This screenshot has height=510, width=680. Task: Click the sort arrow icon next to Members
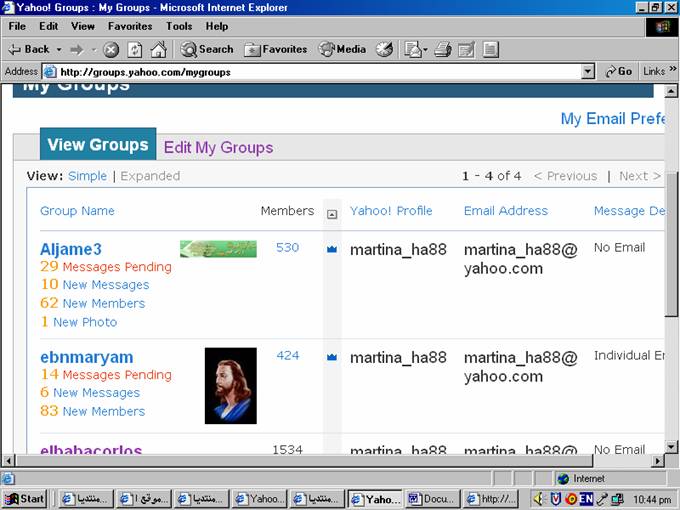tap(332, 214)
